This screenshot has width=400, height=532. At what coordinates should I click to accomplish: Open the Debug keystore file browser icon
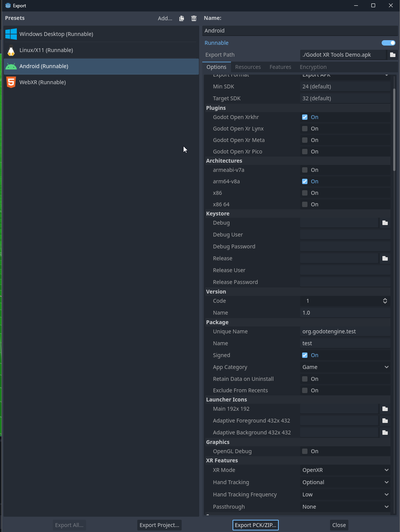click(385, 223)
